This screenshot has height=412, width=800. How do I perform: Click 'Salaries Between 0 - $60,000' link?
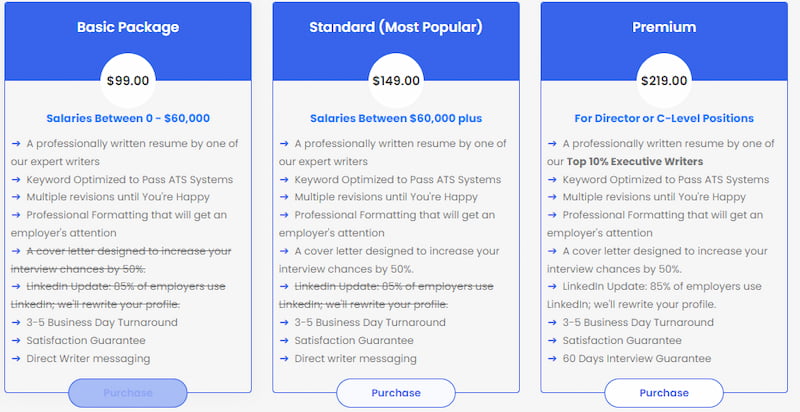tap(128, 118)
